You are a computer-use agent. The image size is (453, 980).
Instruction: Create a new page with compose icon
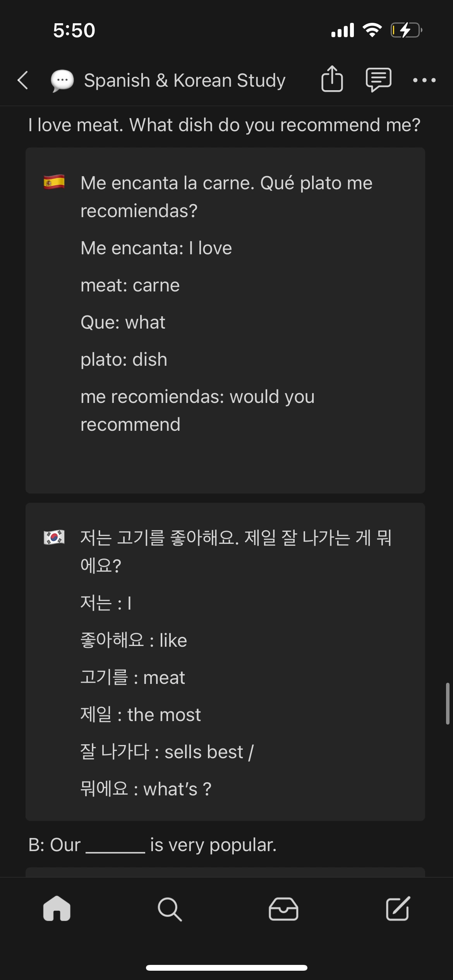(398, 908)
